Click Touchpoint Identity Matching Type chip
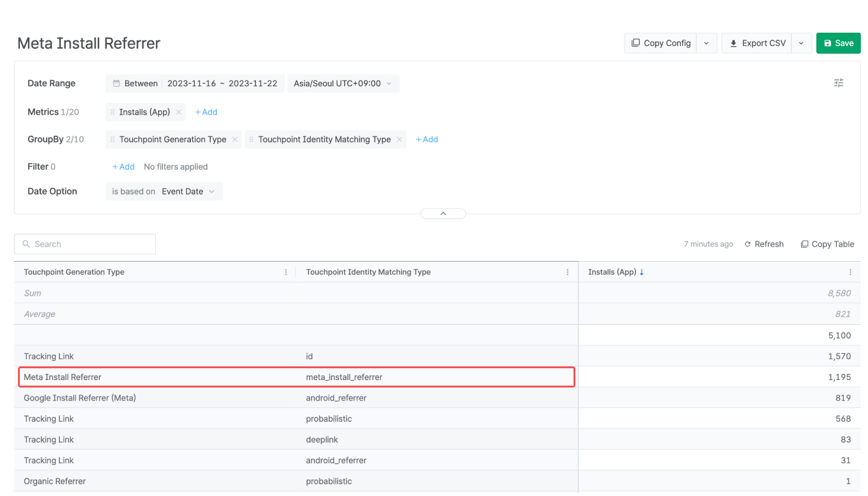Screen dimensions: 868x496 tap(325, 139)
